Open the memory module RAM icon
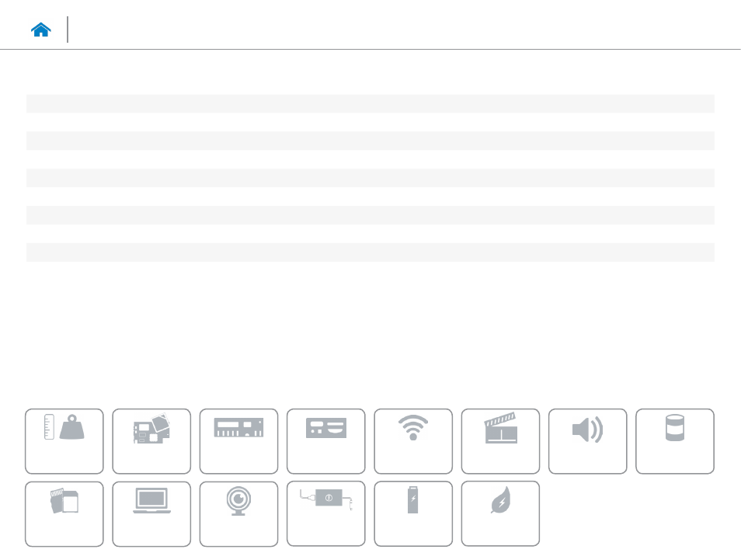This screenshot has height=560, width=741. point(238,441)
